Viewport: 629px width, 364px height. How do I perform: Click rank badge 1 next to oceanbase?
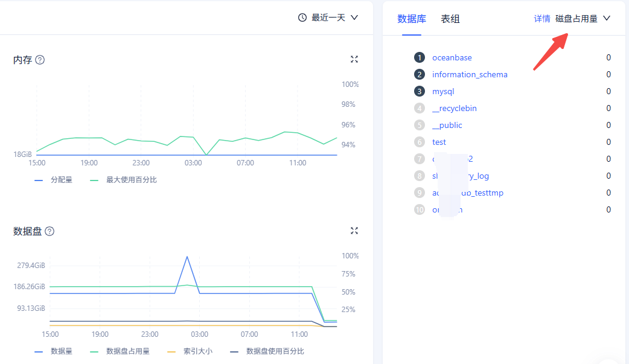[420, 57]
